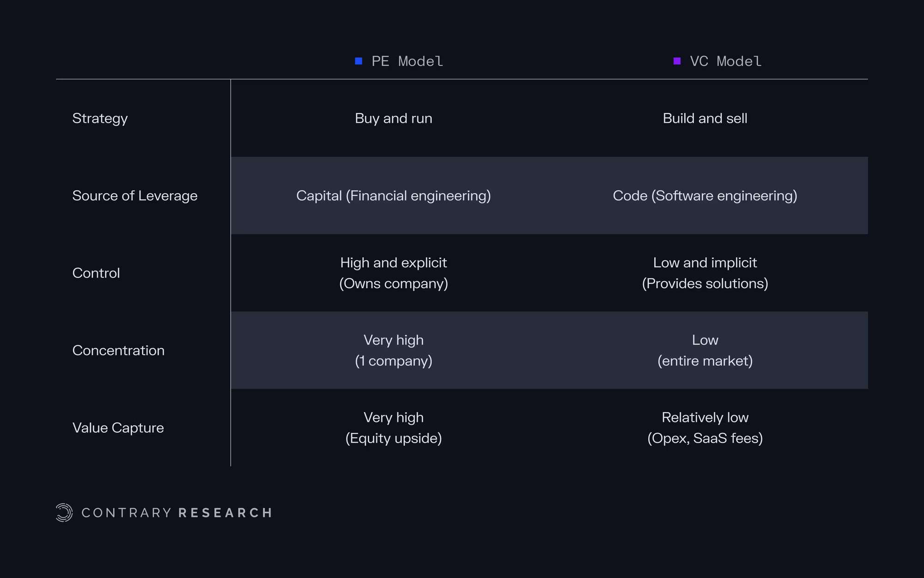
Task: Click the blue square beside PE Model
Action: [359, 61]
